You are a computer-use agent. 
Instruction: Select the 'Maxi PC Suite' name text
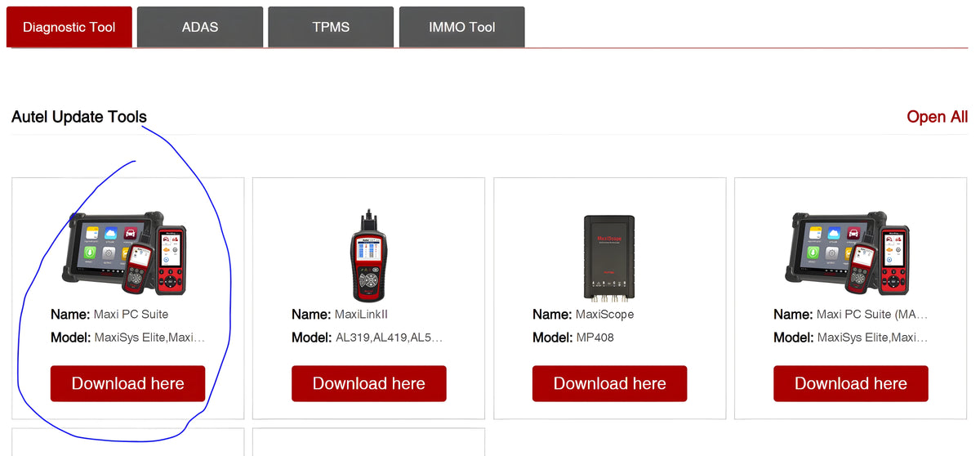pos(131,314)
